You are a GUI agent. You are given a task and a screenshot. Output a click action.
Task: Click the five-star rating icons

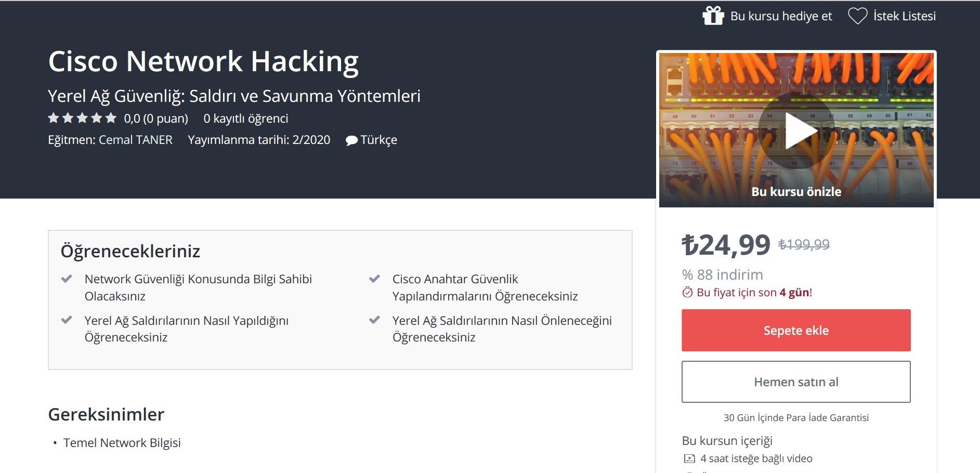tap(82, 118)
